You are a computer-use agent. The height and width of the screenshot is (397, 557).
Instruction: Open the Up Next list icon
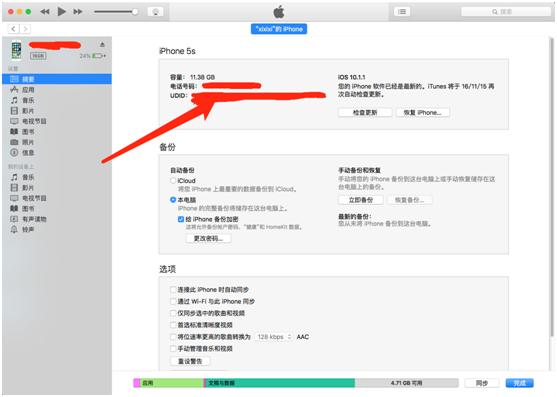click(x=402, y=12)
